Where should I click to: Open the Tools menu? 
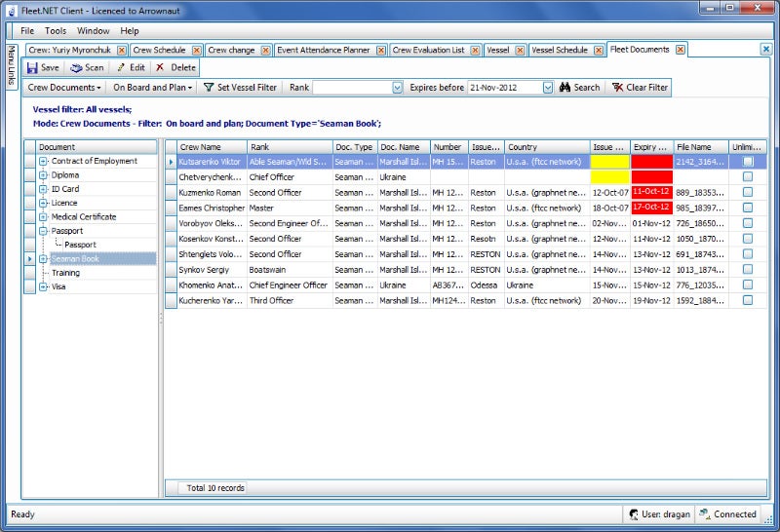pos(56,31)
